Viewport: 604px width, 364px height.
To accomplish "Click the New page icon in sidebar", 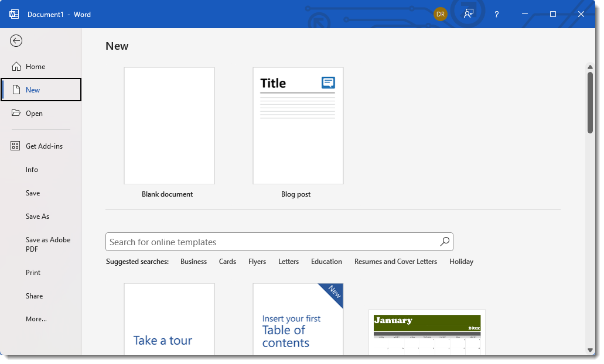I will coord(16,90).
